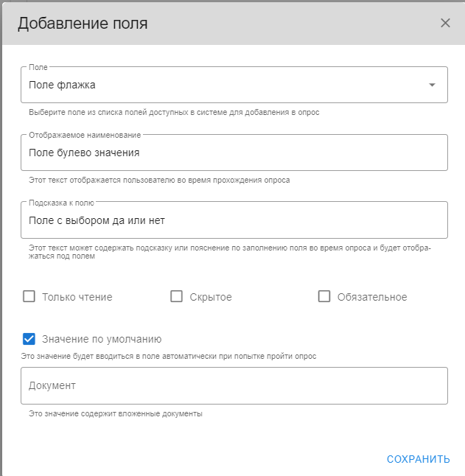
Task: Check the Обязательное checkbox
Action: click(324, 297)
